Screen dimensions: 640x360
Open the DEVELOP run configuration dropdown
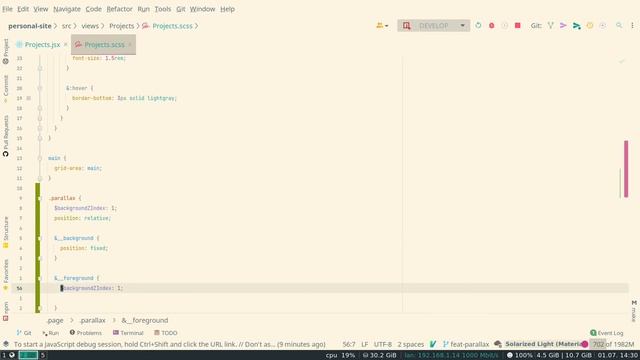click(x=433, y=26)
